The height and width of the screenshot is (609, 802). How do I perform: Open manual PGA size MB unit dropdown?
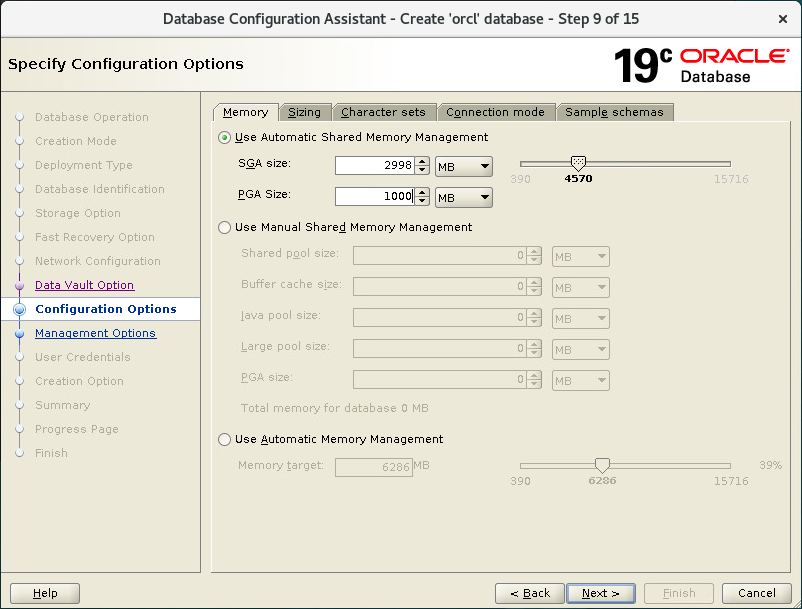(581, 380)
